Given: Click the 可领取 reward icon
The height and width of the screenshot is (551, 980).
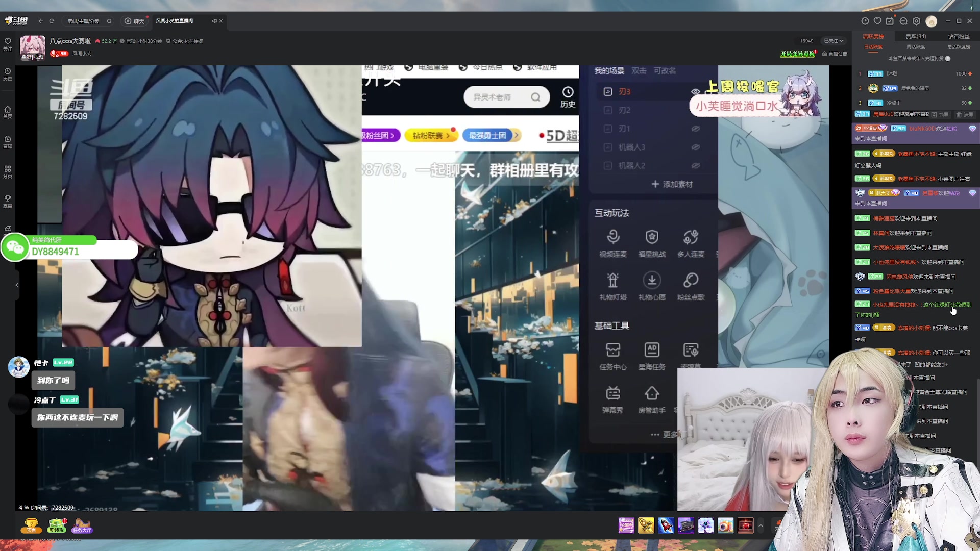Looking at the screenshot, I should click(x=57, y=525).
